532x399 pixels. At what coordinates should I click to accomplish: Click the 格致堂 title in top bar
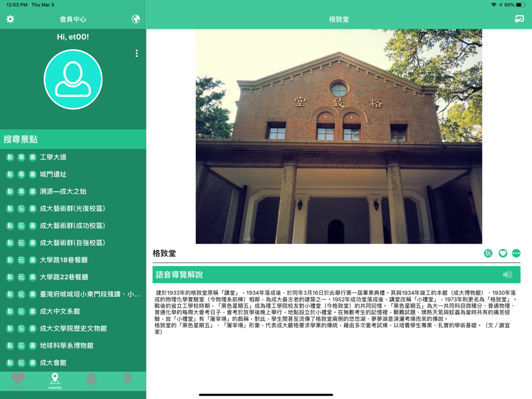(x=339, y=19)
